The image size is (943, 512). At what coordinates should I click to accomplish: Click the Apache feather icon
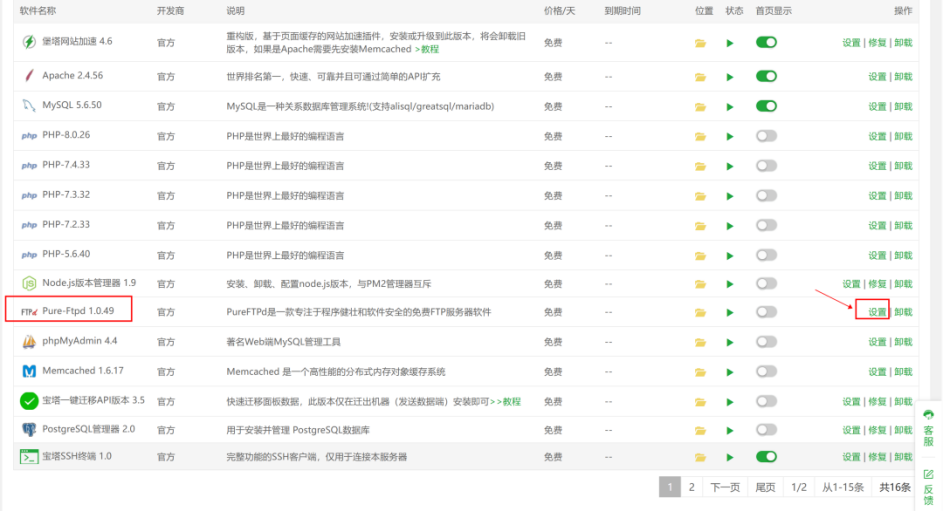29,76
